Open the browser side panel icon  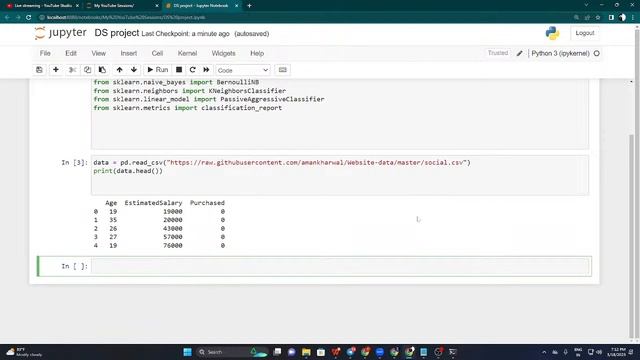point(611,18)
